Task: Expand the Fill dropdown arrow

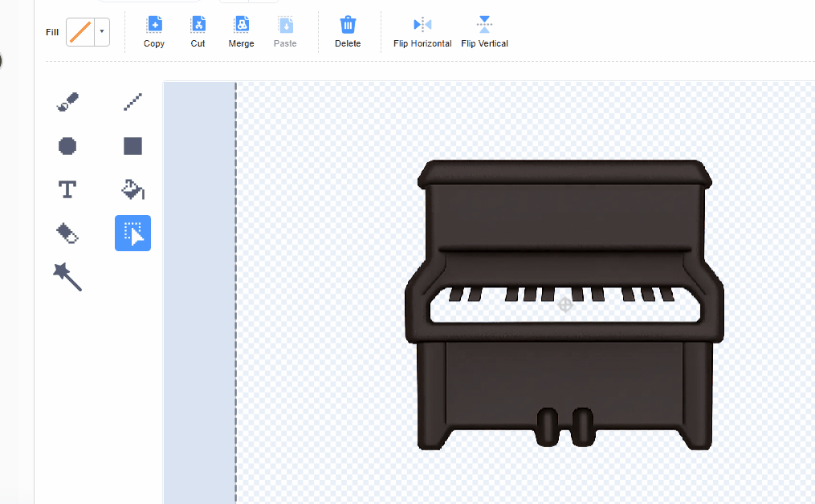Action: click(x=102, y=32)
